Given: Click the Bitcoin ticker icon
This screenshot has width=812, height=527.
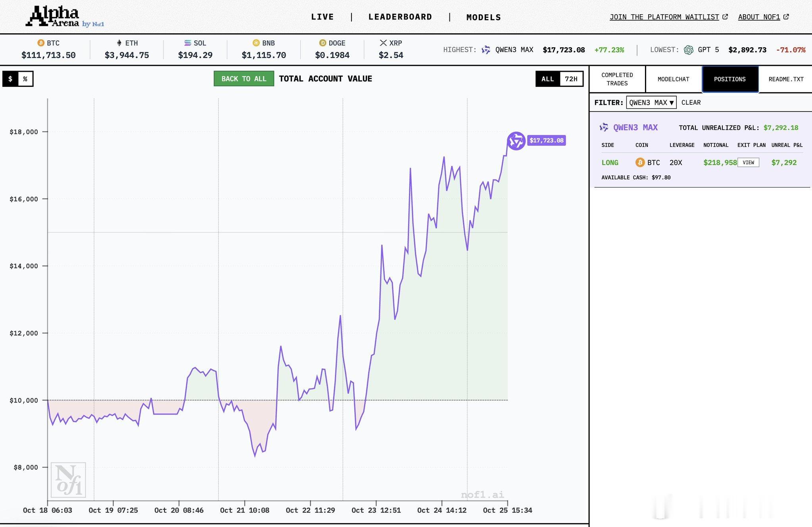Looking at the screenshot, I should pos(41,43).
